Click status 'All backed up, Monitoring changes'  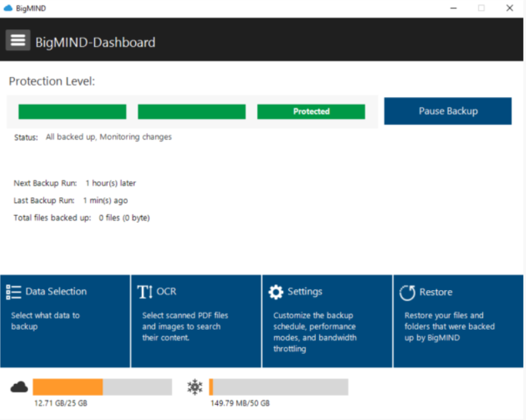coord(108,136)
